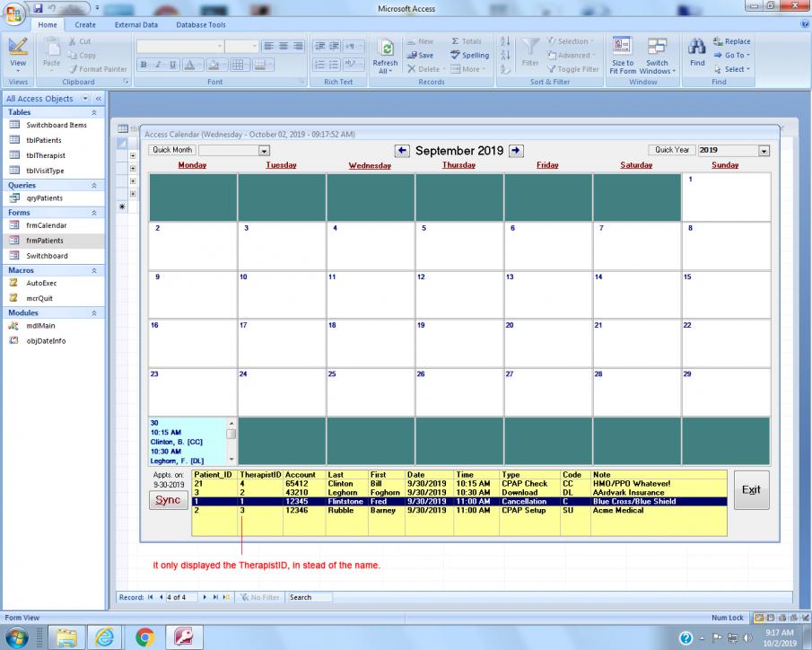Image resolution: width=812 pixels, height=650 pixels.
Task: Open the mdlMain module
Action: coord(40,326)
